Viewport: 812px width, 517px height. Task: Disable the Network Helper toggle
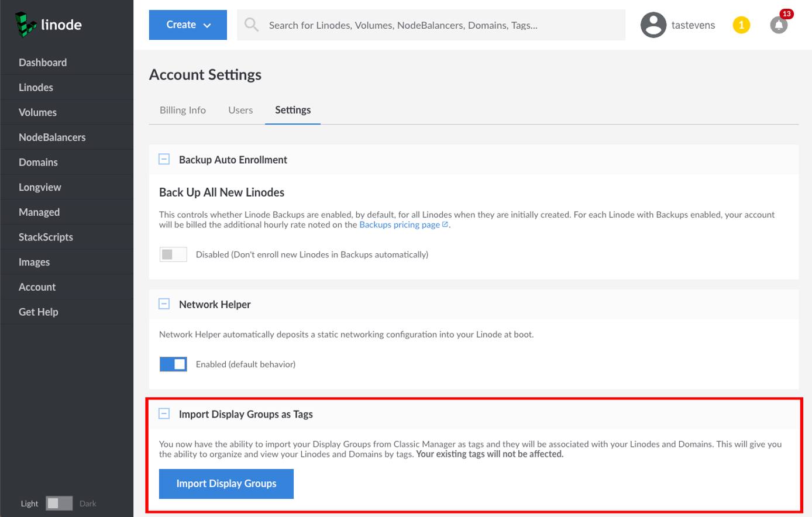point(173,364)
